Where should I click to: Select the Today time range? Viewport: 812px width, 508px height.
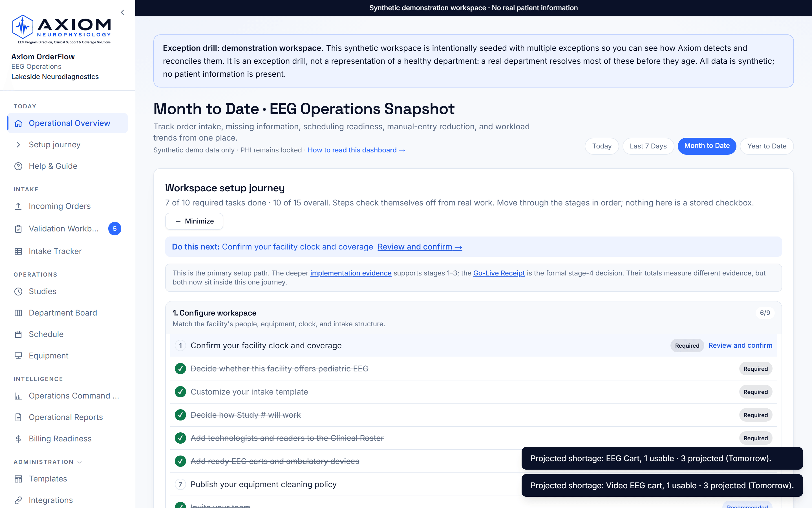click(602, 146)
